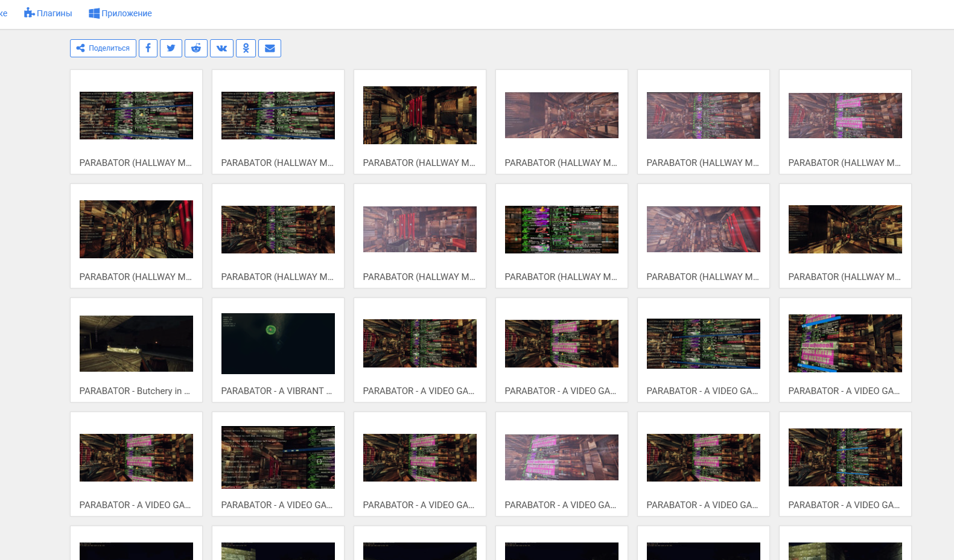The image size is (954, 560).
Task: Click the title "PARABATOR - A VIBRANT ..."
Action: 276,391
